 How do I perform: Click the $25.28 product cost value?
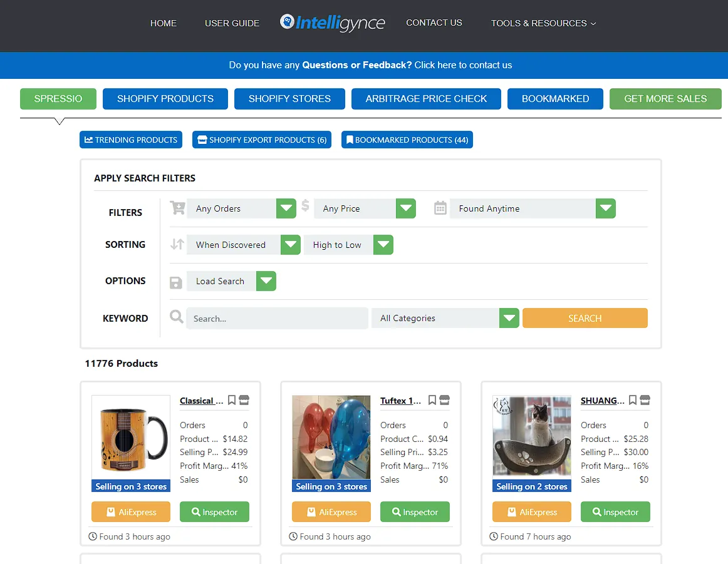(636, 439)
